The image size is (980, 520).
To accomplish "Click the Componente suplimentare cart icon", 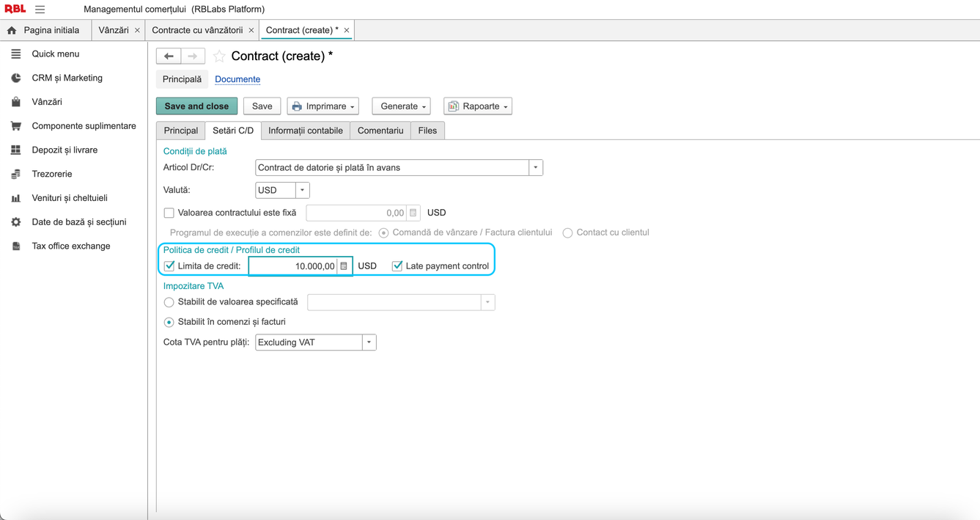I will pyautogui.click(x=15, y=126).
